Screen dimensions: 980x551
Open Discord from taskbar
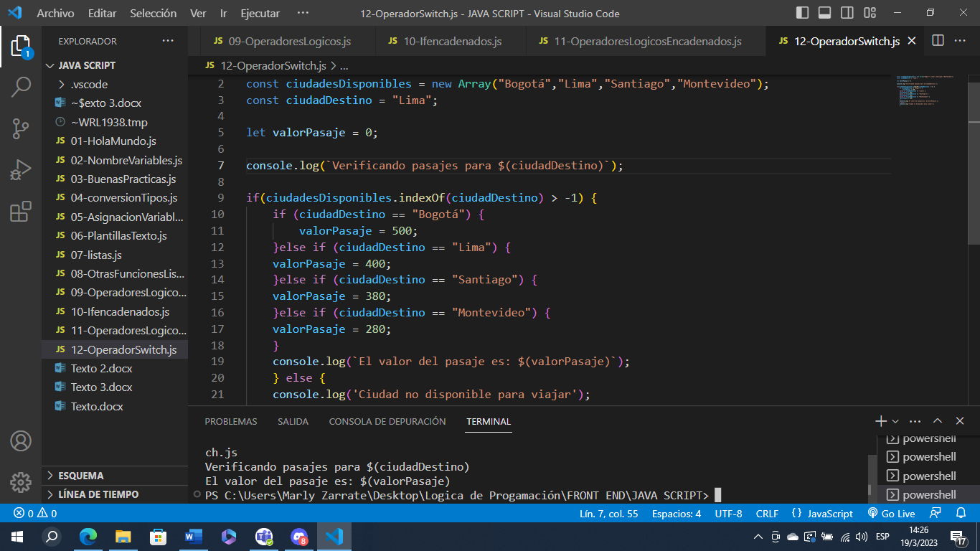point(299,536)
